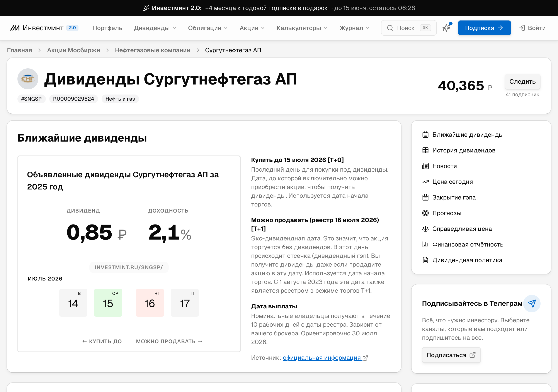
Task: Click target icon beside Прогнозы
Action: point(425,213)
